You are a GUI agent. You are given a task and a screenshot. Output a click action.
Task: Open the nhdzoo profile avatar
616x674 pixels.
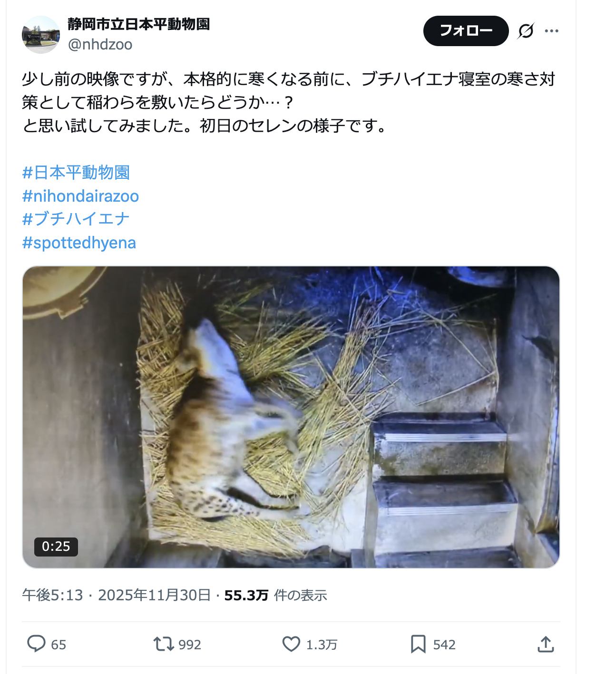41,35
